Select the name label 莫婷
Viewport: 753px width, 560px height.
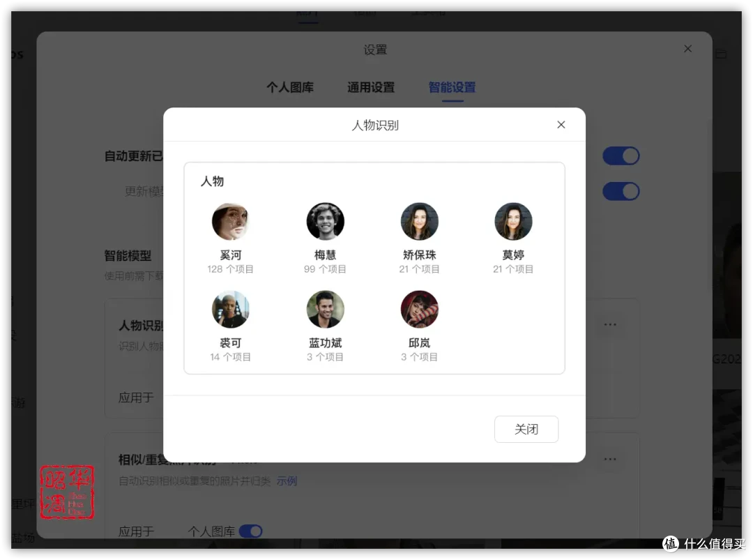coord(513,255)
